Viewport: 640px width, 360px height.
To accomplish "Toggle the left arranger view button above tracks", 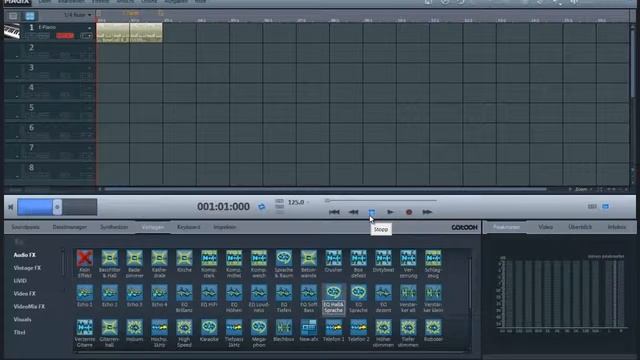I will pyautogui.click(x=13, y=16).
